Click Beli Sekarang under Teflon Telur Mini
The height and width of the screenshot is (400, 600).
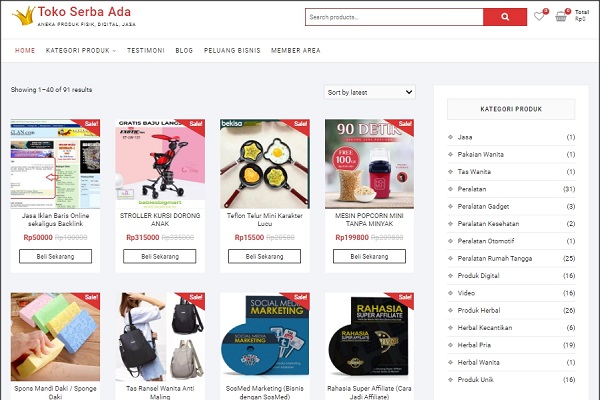tap(264, 256)
